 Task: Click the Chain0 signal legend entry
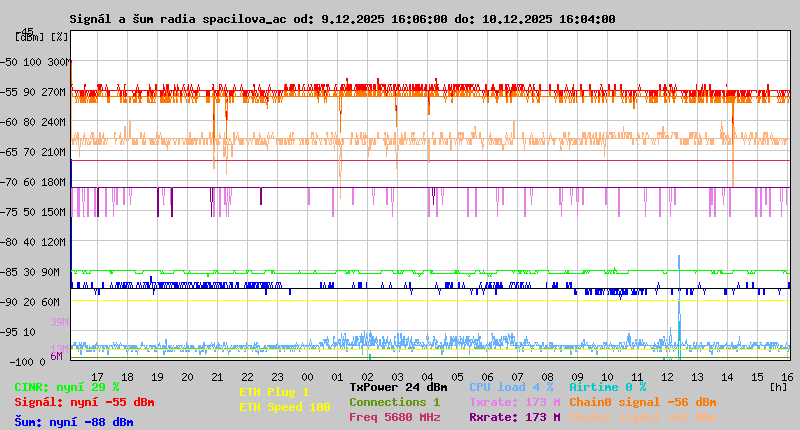[x=642, y=402]
